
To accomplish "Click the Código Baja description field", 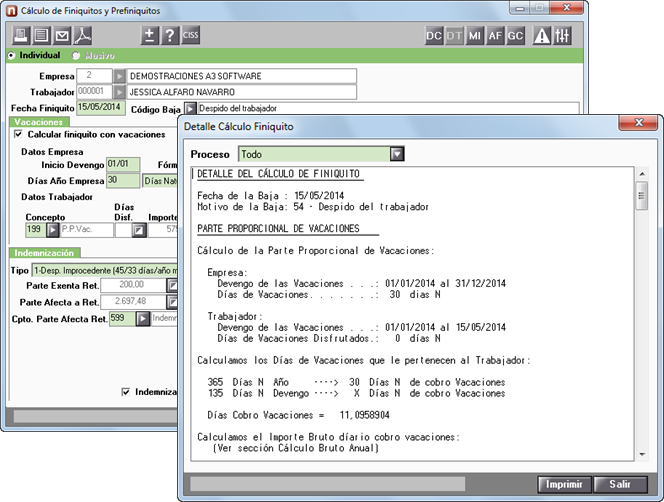I will tap(388, 108).
